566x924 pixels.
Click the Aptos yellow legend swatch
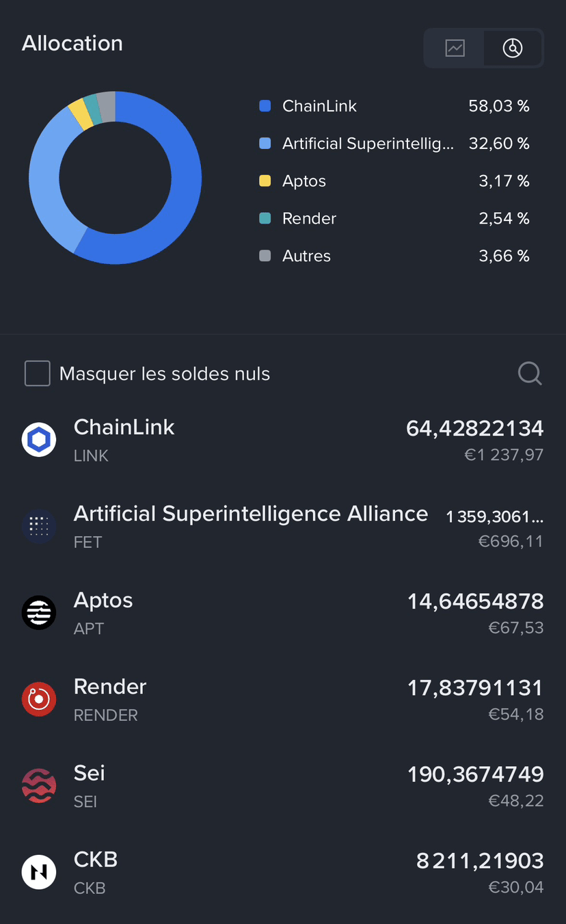(x=265, y=181)
